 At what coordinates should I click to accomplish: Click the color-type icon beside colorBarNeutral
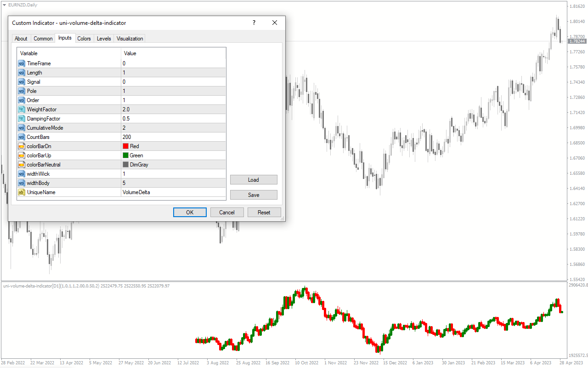[22, 165]
